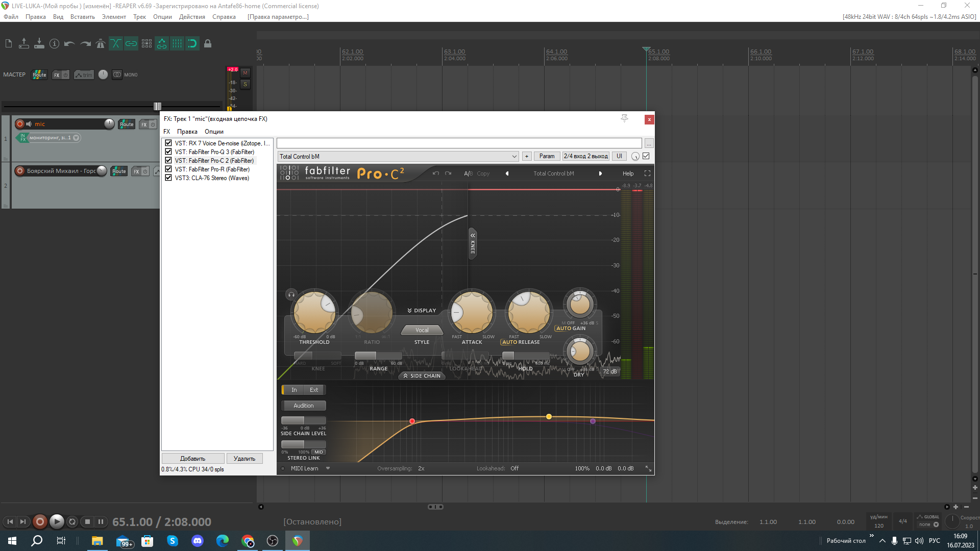The width and height of the screenshot is (980, 551).
Task: Uncheck FabFilter Pro-R plugin checkbox
Action: click(x=168, y=169)
